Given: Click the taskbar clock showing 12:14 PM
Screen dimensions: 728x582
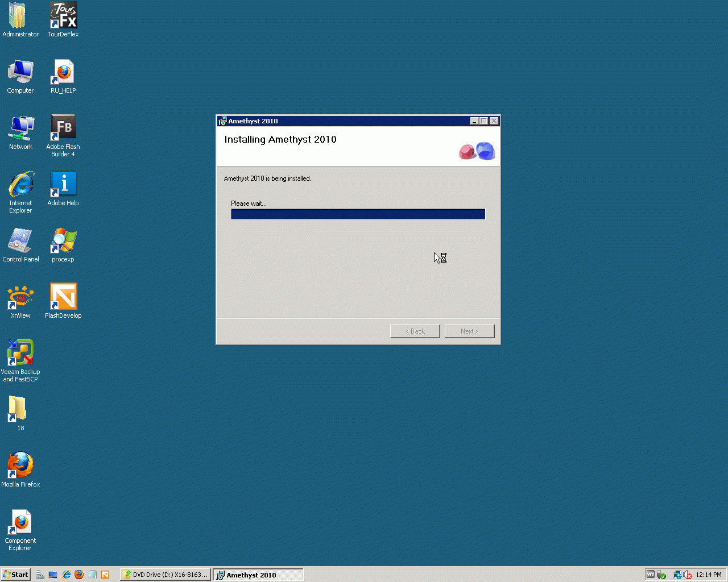Looking at the screenshot, I should coord(709,575).
